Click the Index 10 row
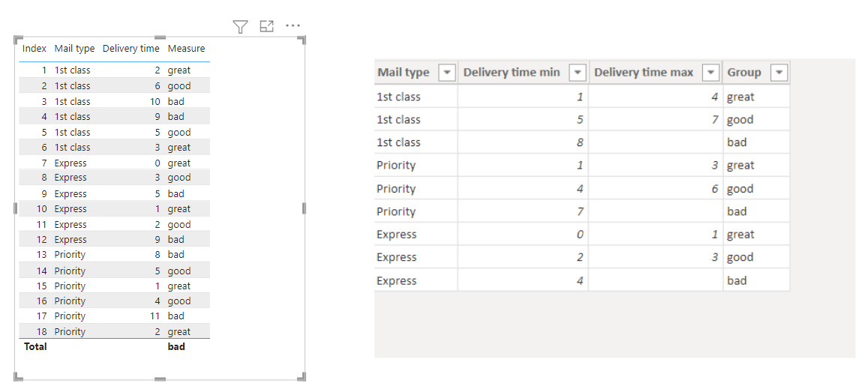Viewport: 868px width, 386px height. [x=114, y=208]
